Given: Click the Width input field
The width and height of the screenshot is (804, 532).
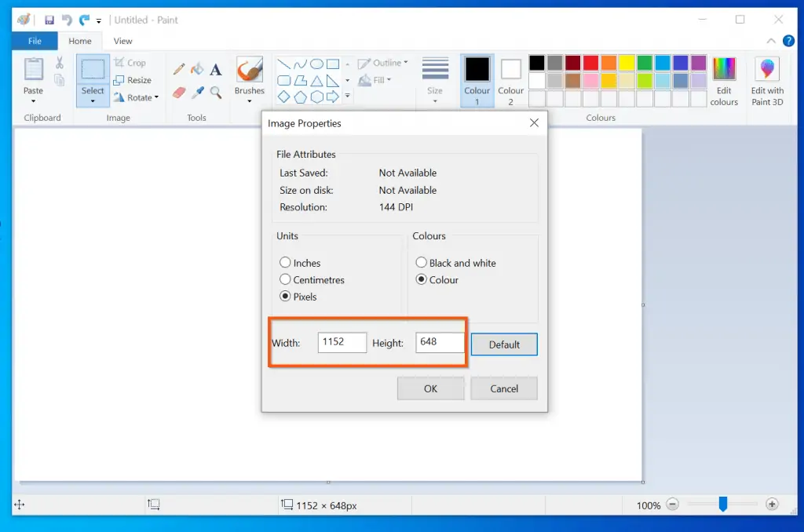Looking at the screenshot, I should (x=342, y=342).
